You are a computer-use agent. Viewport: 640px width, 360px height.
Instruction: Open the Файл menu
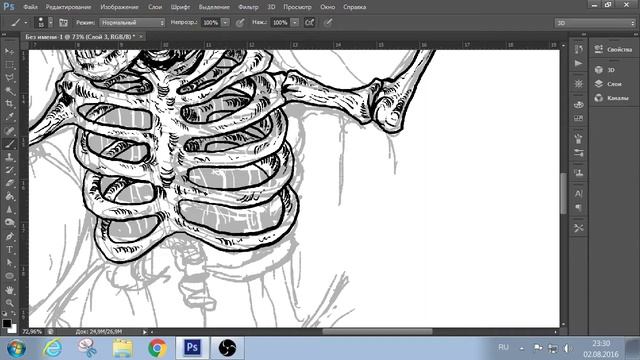pyautogui.click(x=31, y=7)
